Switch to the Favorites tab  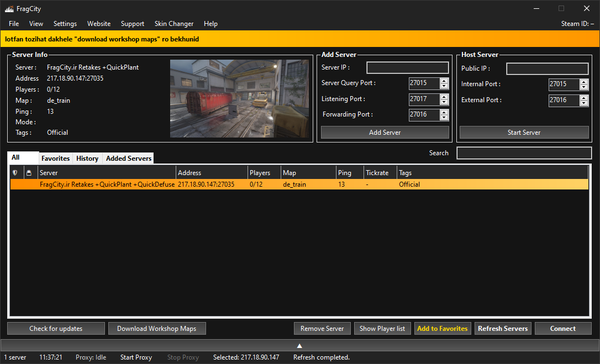coord(55,159)
